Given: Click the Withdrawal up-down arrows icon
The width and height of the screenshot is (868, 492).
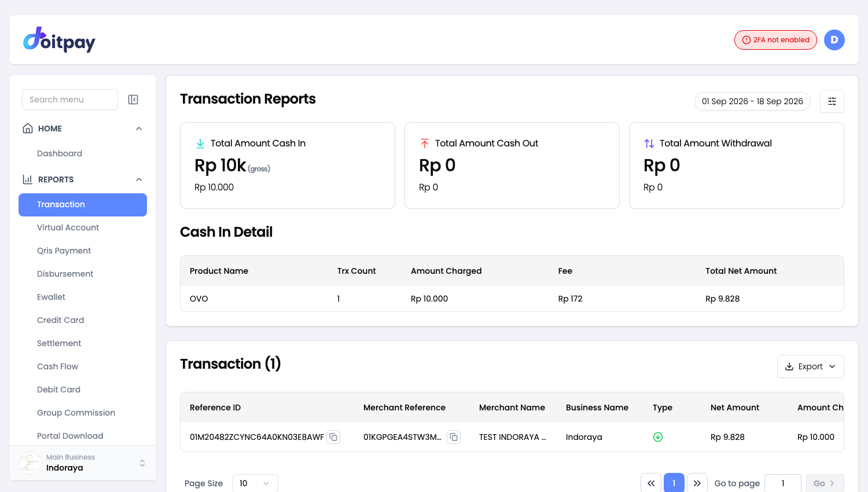Looking at the screenshot, I should [649, 143].
